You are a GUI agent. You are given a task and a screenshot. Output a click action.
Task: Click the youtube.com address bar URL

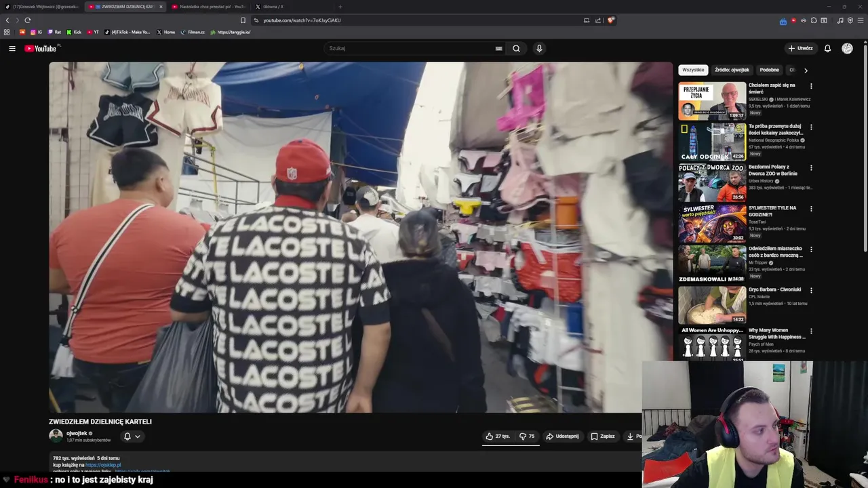coord(302,20)
